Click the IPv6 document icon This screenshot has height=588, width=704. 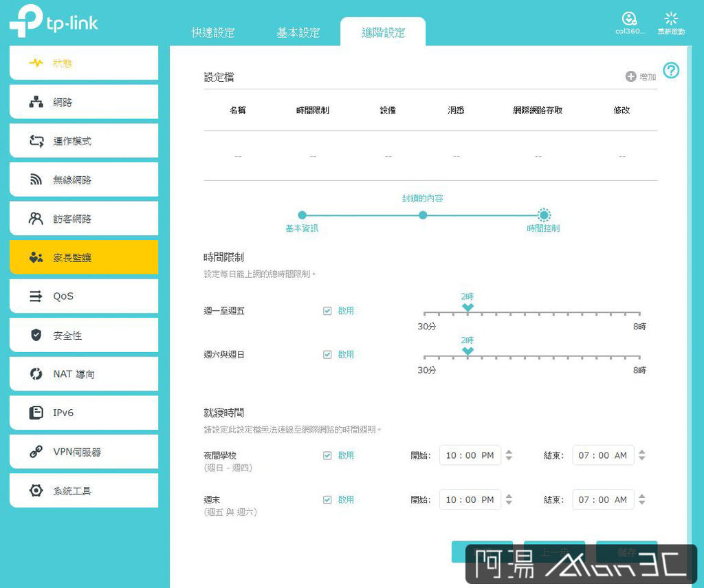click(x=36, y=413)
